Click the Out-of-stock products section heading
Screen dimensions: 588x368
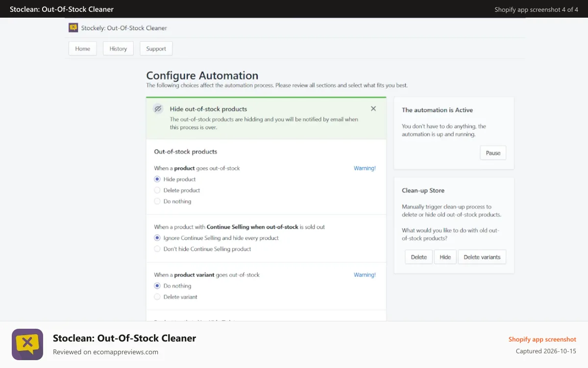[x=186, y=152]
